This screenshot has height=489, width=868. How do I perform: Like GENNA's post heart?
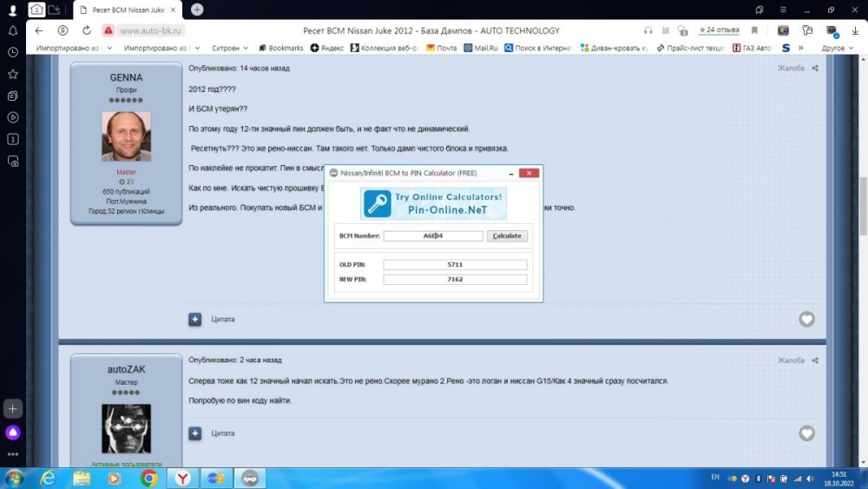806,319
